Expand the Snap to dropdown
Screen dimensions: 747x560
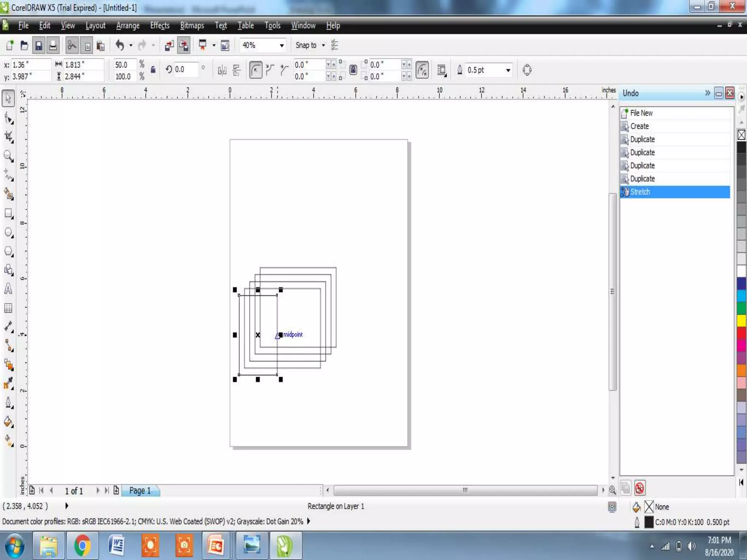tap(323, 46)
